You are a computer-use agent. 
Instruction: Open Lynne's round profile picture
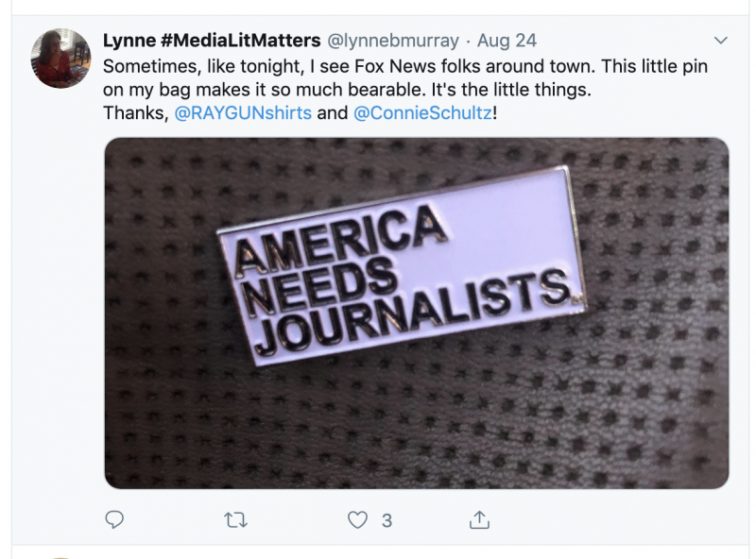point(61,58)
